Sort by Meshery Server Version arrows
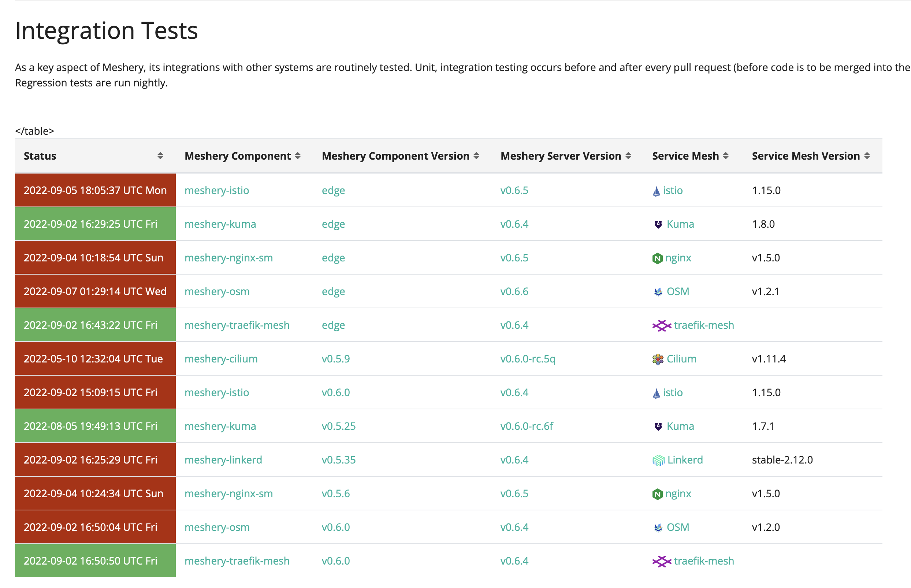The image size is (911, 588). point(628,156)
